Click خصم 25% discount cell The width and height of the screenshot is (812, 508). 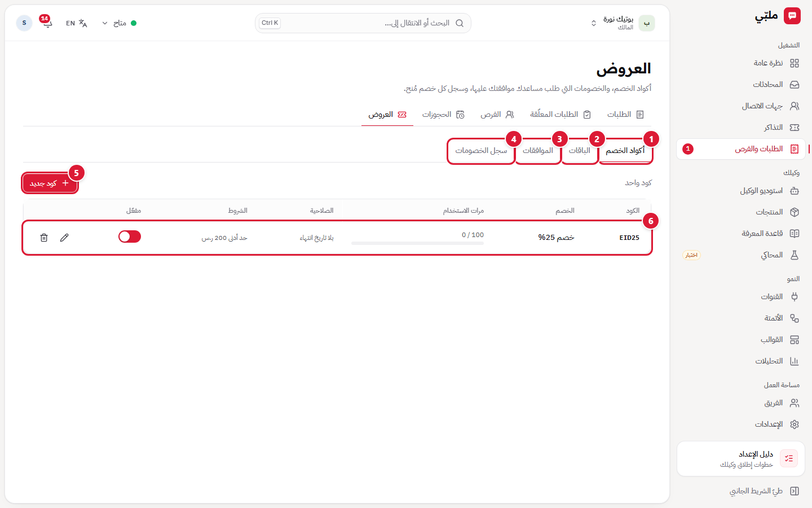tap(556, 238)
